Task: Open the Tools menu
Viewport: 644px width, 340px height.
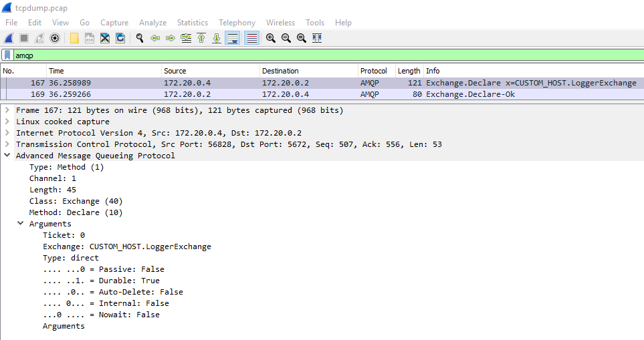Action: 315,23
